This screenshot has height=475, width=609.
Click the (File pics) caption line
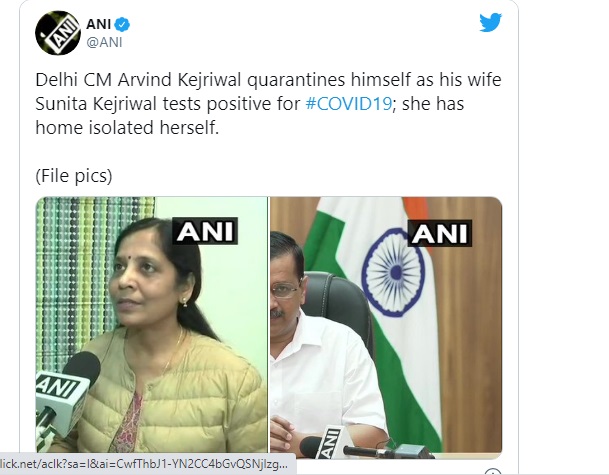pyautogui.click(x=74, y=176)
